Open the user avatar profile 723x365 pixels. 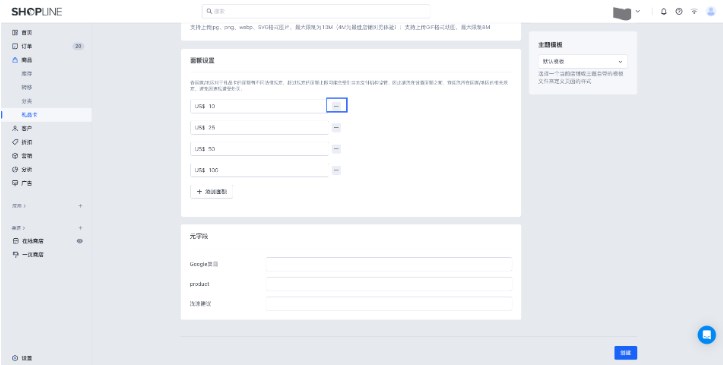tap(711, 12)
